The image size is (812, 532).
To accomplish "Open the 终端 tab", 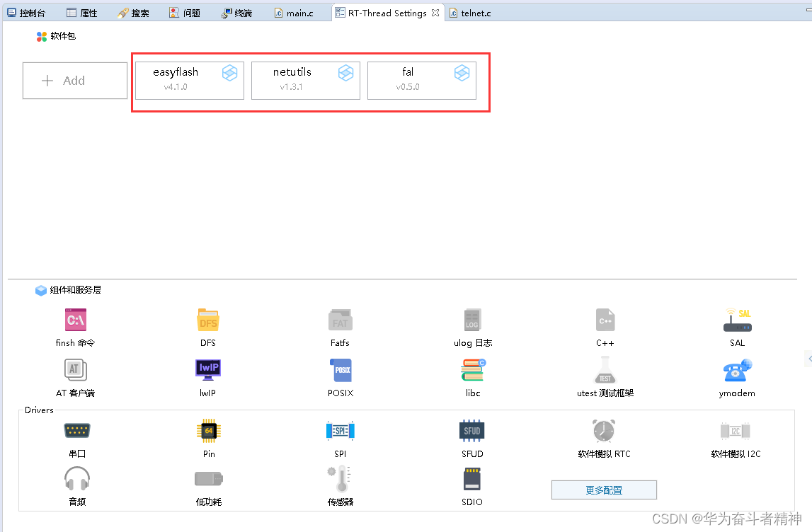I will 236,12.
